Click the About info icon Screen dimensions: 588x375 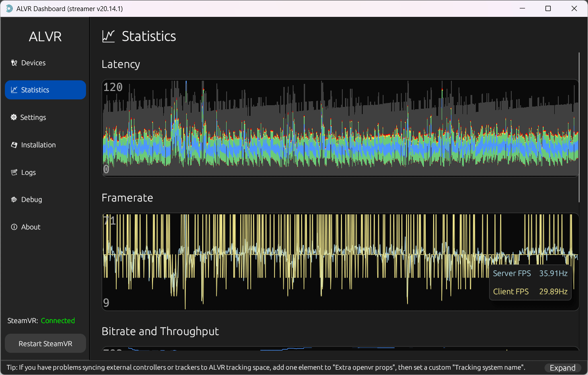(x=14, y=227)
